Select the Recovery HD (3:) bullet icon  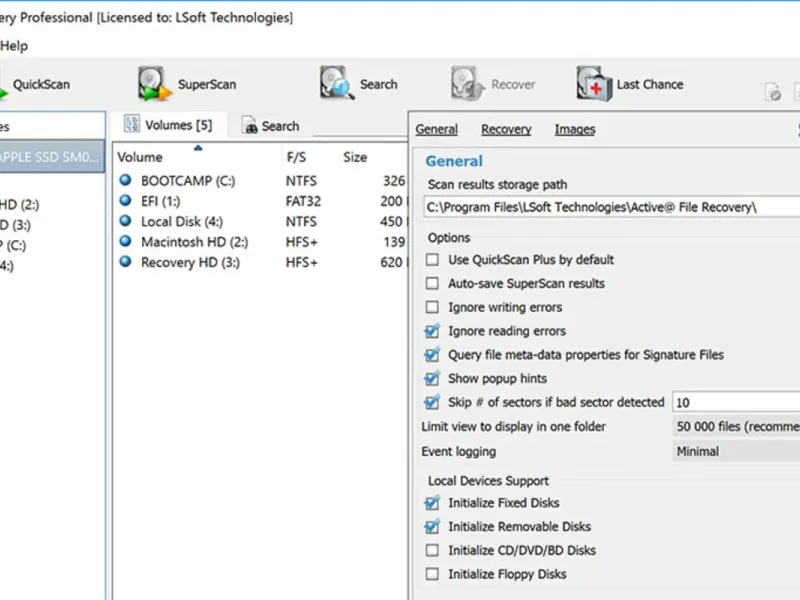click(x=126, y=262)
